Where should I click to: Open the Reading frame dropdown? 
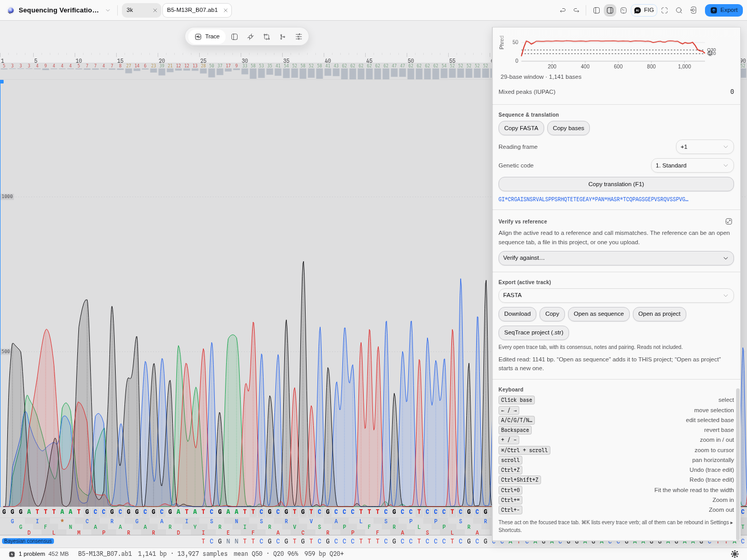tap(705, 147)
